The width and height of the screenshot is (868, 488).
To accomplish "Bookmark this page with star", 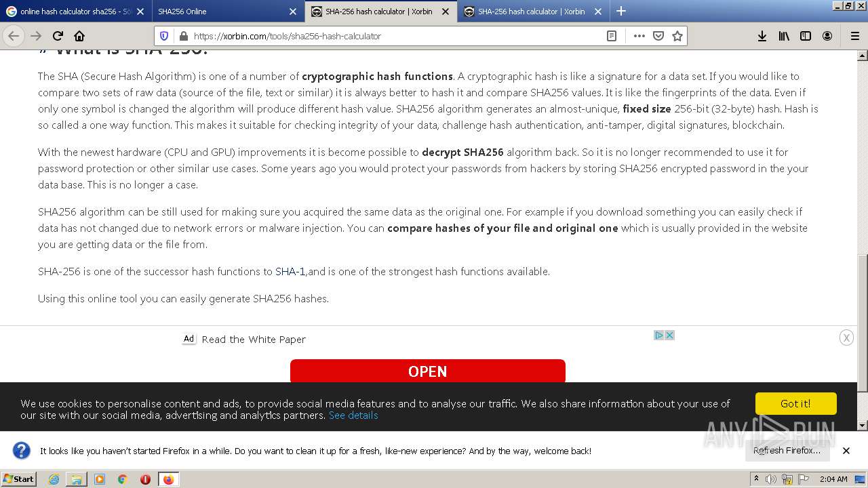I will pos(677,36).
